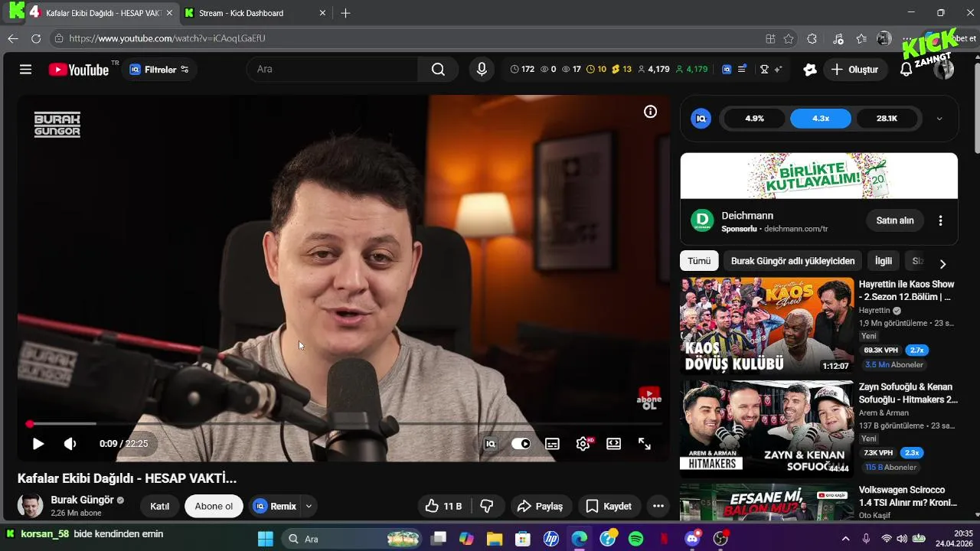Click the address bar URL

click(167, 38)
